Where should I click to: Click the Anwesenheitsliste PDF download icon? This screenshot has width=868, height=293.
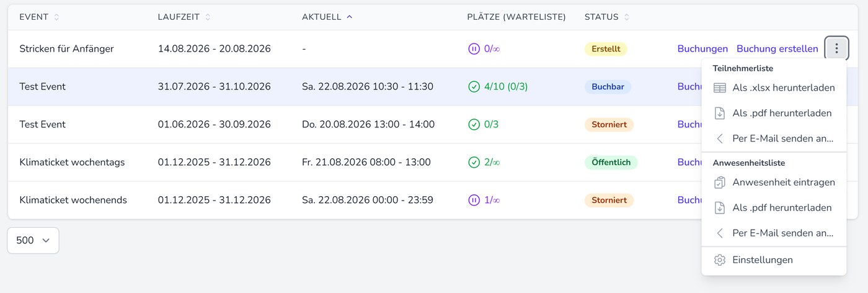[x=720, y=208]
